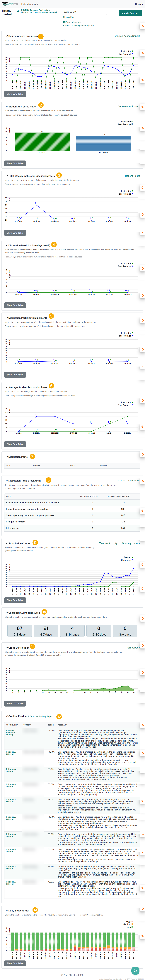Image resolution: width=145 pixels, height=980 pixels.
Task: Click the AspirEDU logo
Action: point(10,4)
